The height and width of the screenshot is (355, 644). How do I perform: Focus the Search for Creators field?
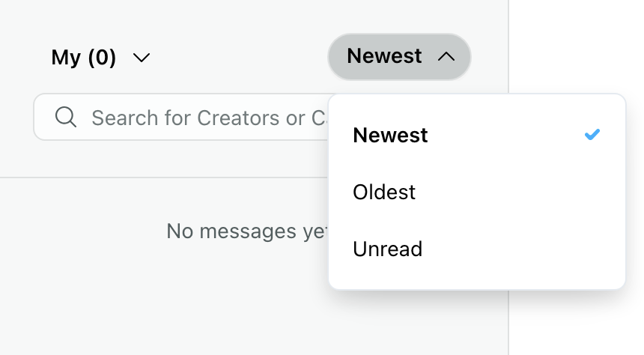pos(181,117)
